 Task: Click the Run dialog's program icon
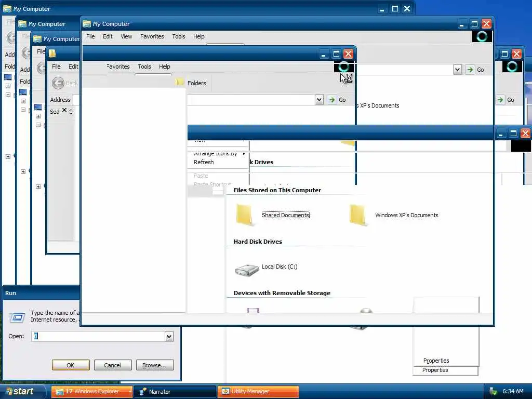pos(17,317)
